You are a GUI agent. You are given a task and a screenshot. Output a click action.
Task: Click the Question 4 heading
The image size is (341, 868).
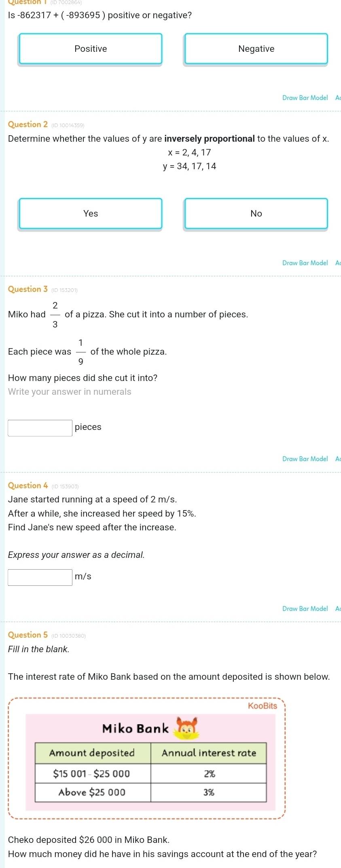click(28, 486)
